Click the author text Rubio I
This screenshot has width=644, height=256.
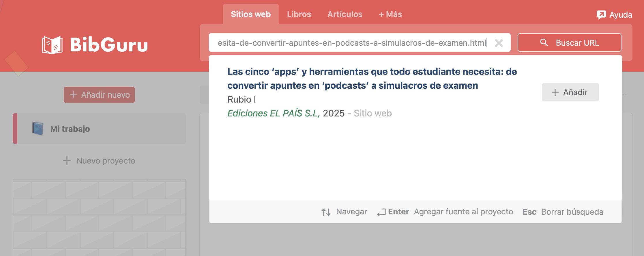coord(241,99)
